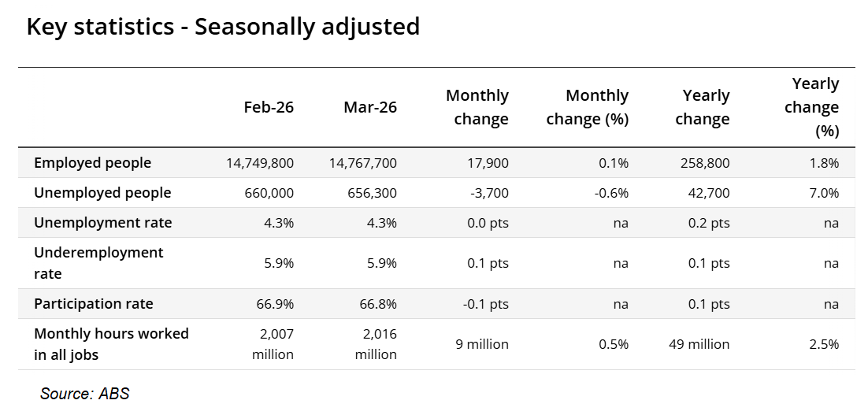Select the 'Unemployment rate' row label
Screen dimensions: 868x415
point(102,223)
